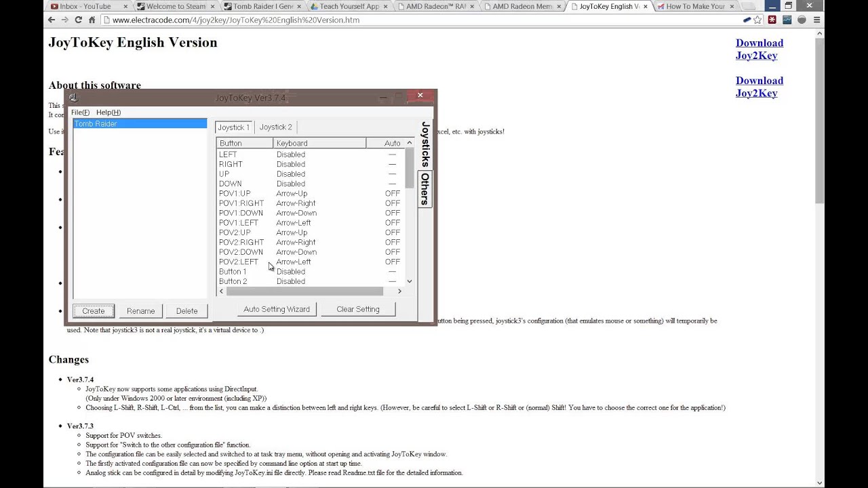Viewport: 868px width, 488px height.
Task: Go to the Home page icon
Action: click(92, 20)
